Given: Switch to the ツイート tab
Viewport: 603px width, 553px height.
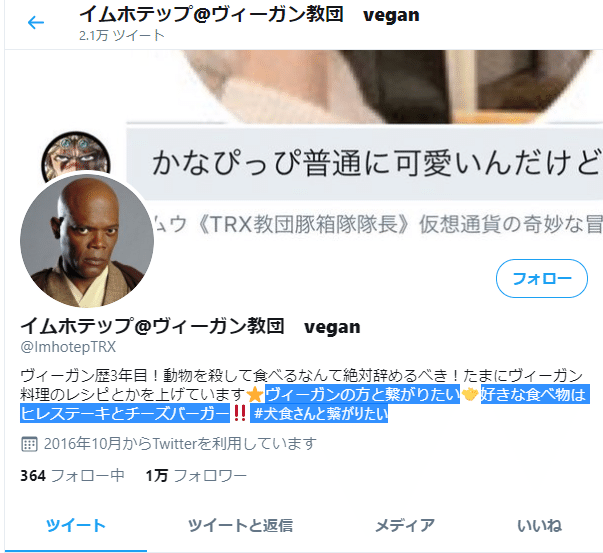Looking at the screenshot, I should tap(76, 526).
